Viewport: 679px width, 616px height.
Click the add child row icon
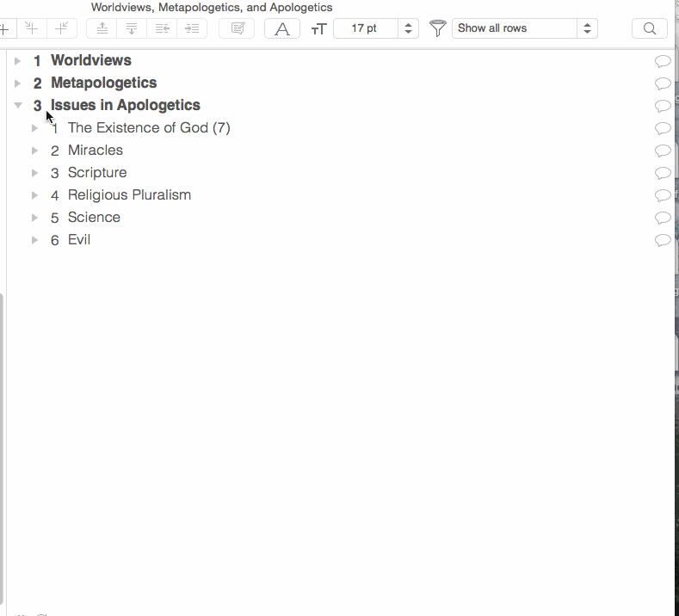(x=32, y=28)
